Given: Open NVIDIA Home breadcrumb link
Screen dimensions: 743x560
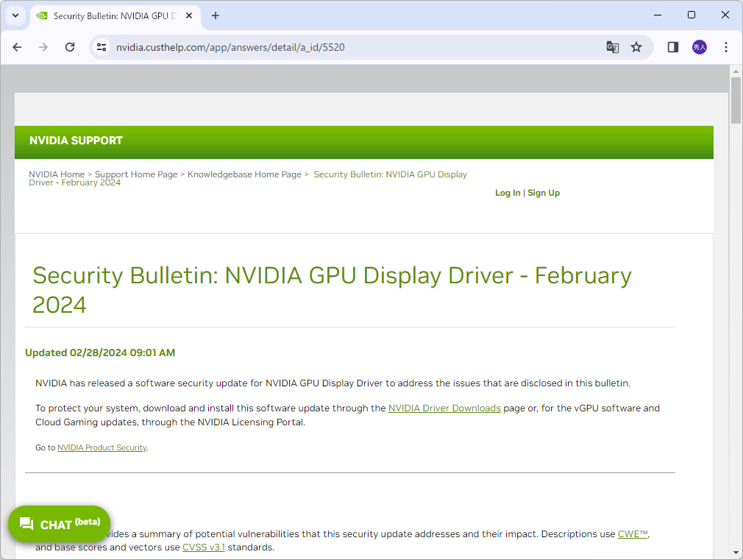Looking at the screenshot, I should tap(57, 174).
